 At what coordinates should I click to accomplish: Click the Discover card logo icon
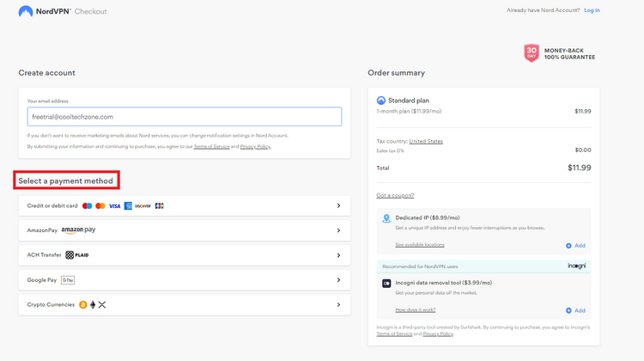point(143,206)
